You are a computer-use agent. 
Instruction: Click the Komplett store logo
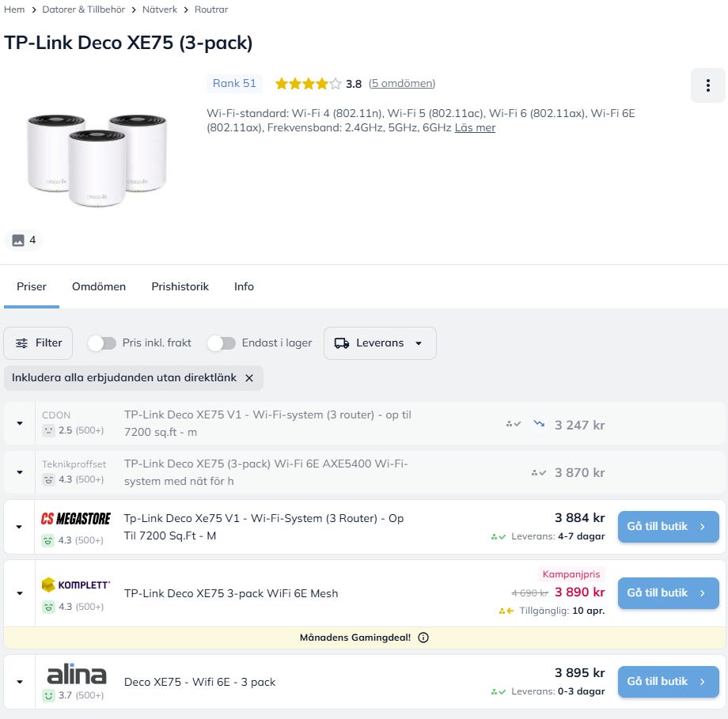(76, 585)
